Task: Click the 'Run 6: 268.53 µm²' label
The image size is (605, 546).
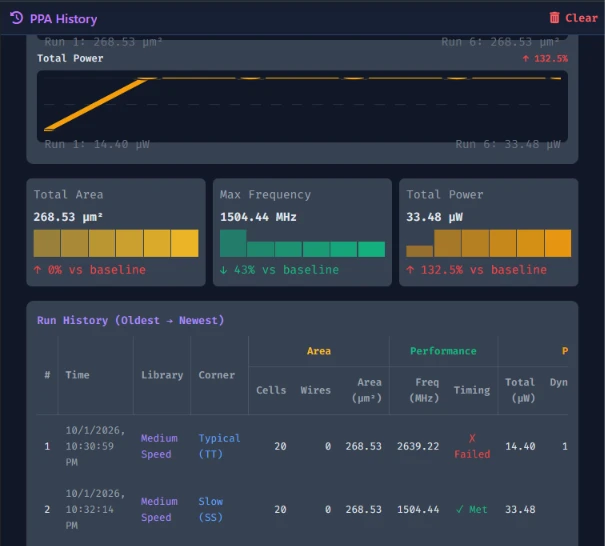Action: point(500,42)
